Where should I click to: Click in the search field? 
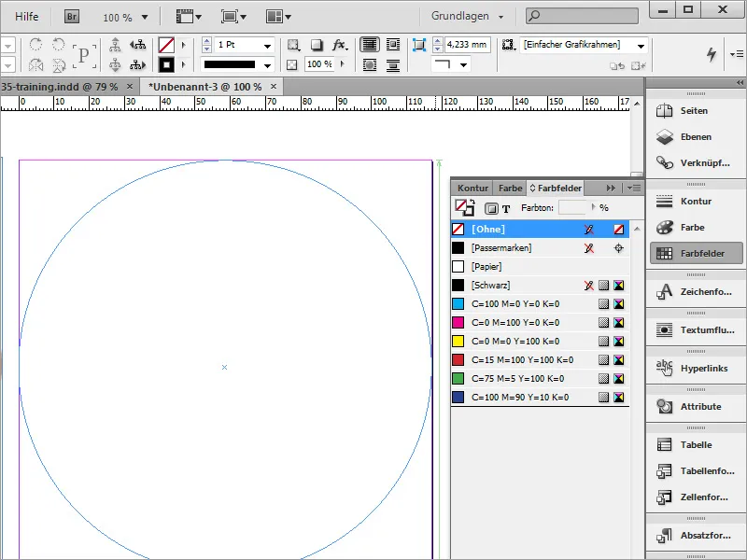582,16
